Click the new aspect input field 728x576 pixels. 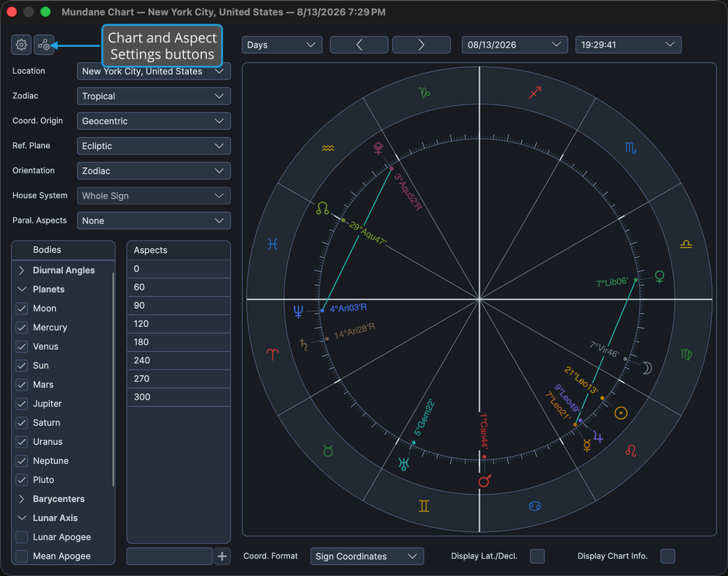[x=169, y=556]
